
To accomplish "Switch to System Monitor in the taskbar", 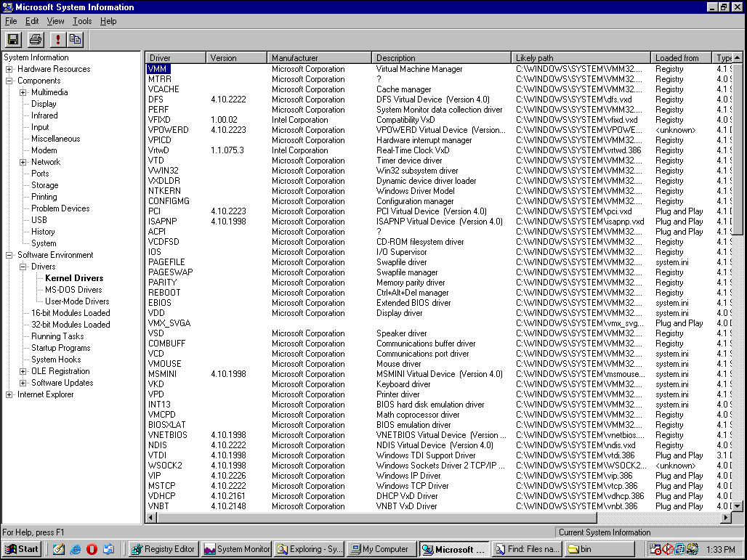I will coord(236,549).
